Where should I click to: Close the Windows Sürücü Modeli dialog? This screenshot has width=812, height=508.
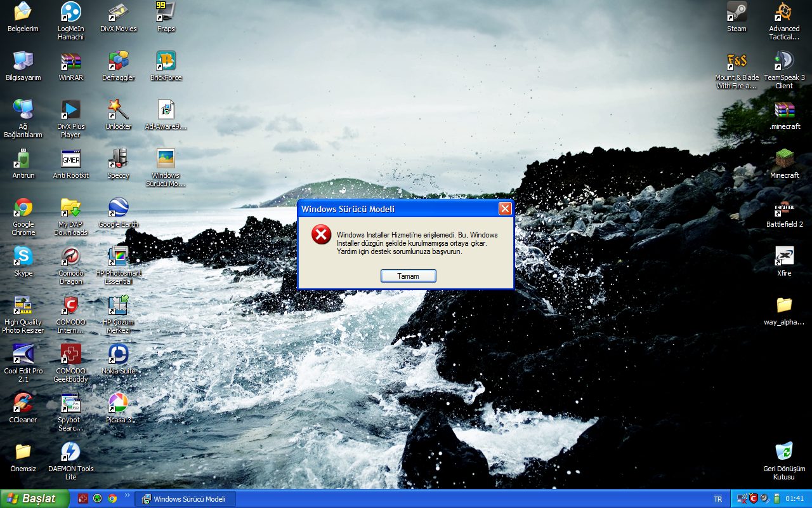click(505, 209)
